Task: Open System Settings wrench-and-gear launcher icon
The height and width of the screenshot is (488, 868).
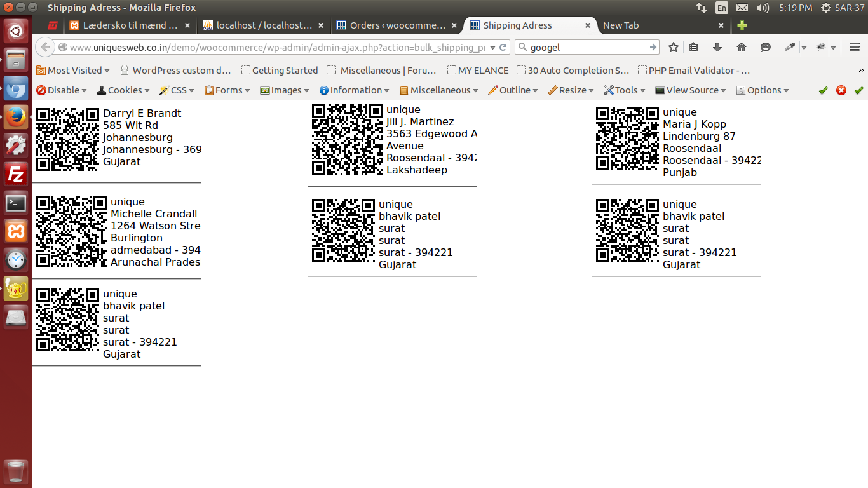Action: coord(16,146)
